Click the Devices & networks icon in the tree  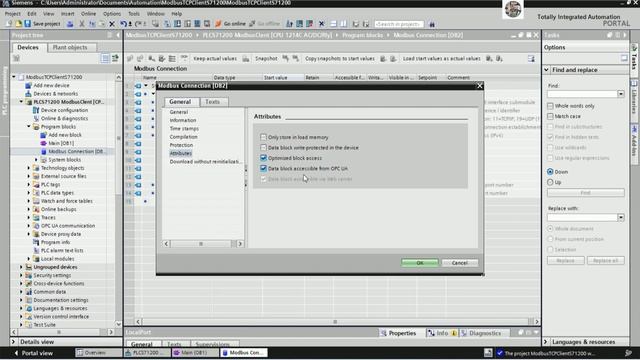pyautogui.click(x=29, y=93)
